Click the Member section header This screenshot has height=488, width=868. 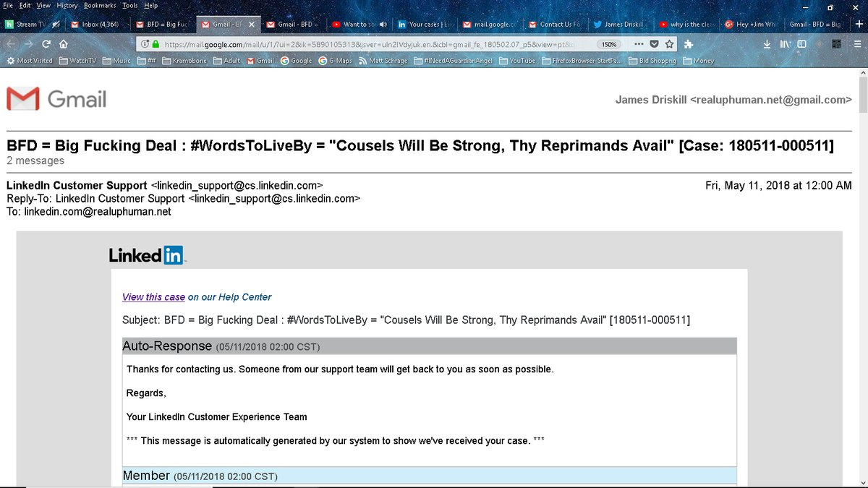tap(430, 476)
